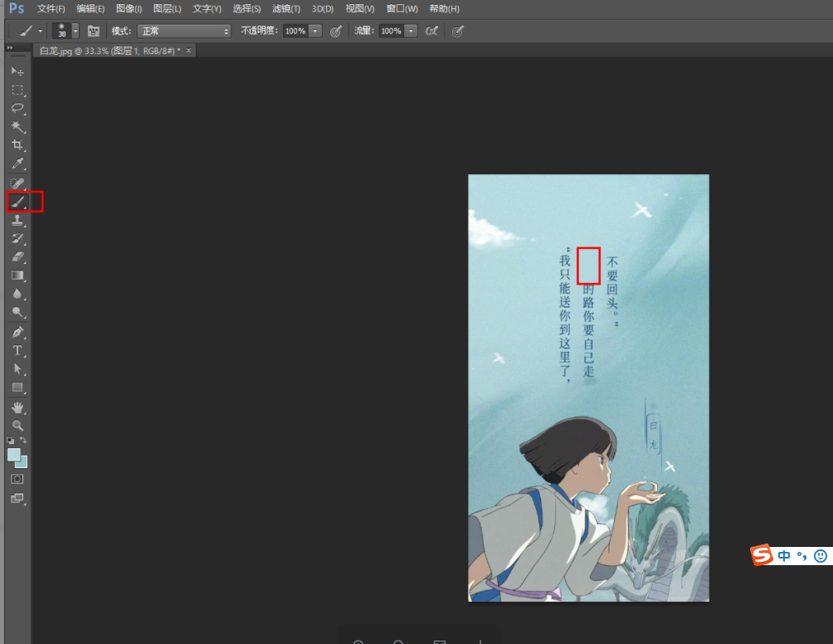This screenshot has height=644, width=833.
Task: Open the 帮助(H) menu
Action: [445, 8]
